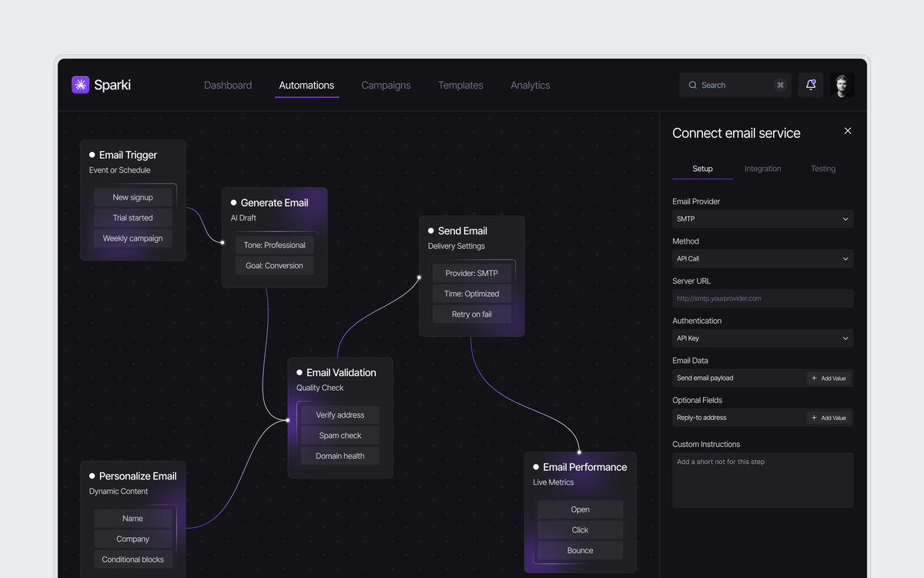Click the plus icon beside Reply-to address

(814, 418)
